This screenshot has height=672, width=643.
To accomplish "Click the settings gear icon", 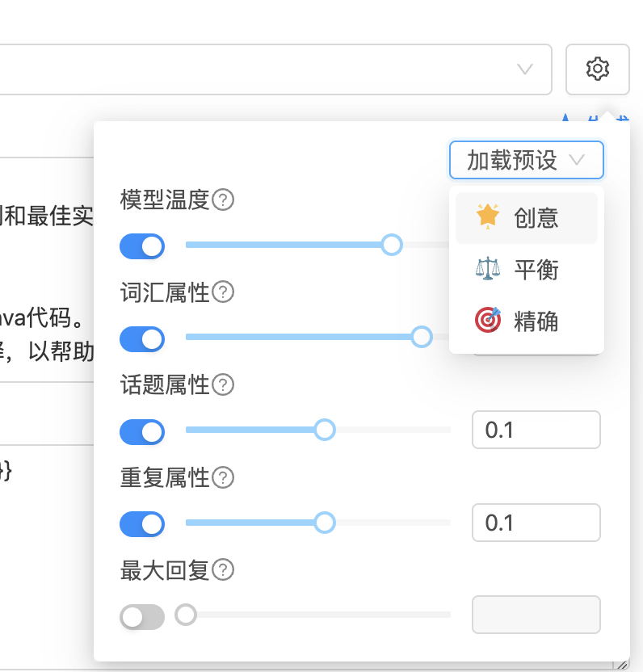I will (x=597, y=69).
